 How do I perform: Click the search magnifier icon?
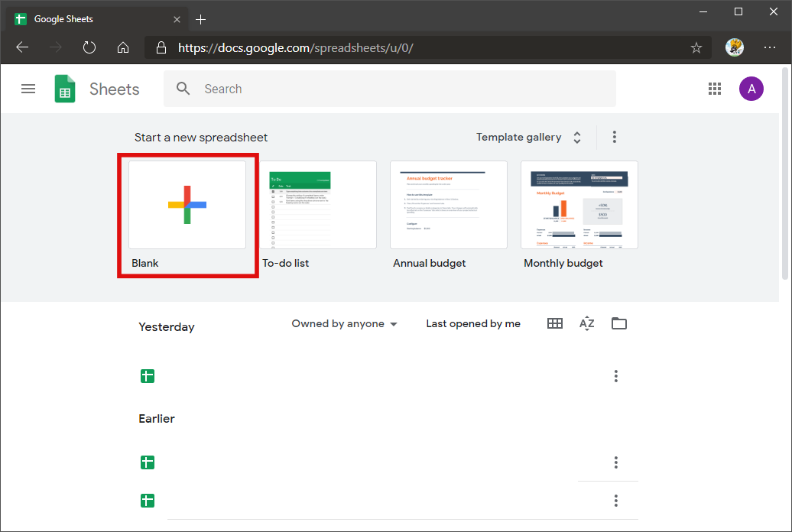coord(183,89)
